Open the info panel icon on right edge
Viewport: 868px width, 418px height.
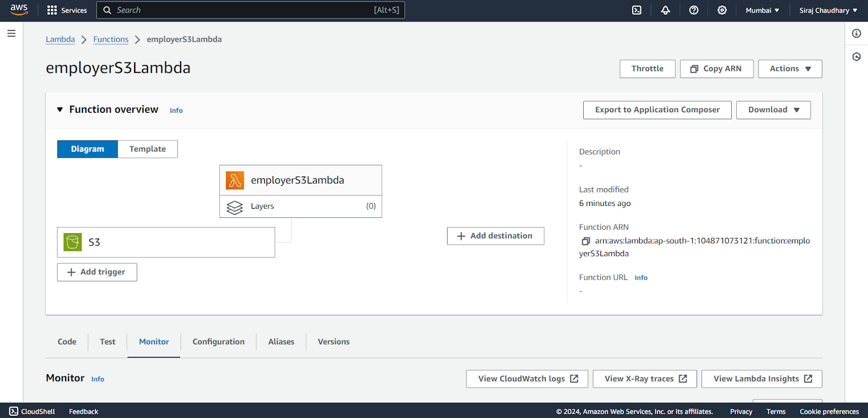pyautogui.click(x=857, y=34)
